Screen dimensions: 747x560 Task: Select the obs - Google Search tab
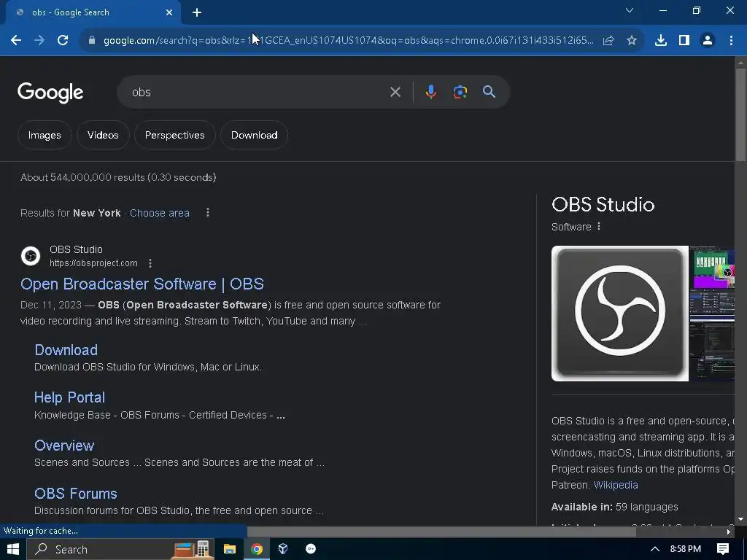(x=93, y=12)
